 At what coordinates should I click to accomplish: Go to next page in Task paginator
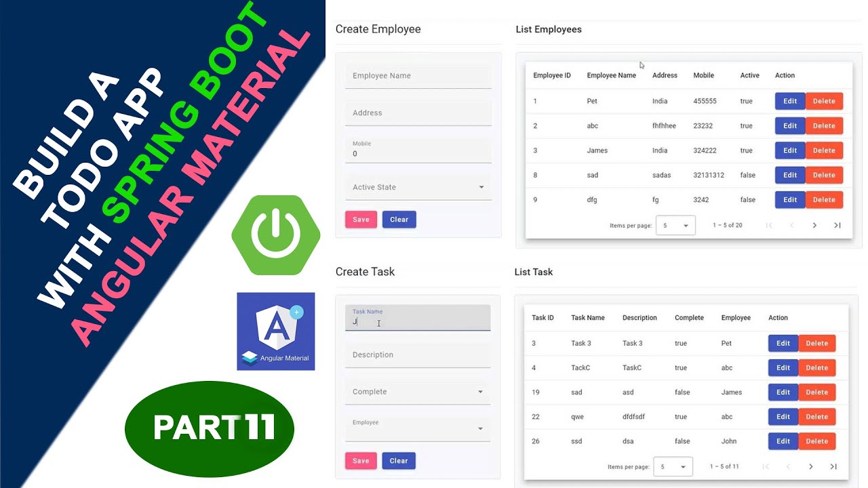(810, 466)
